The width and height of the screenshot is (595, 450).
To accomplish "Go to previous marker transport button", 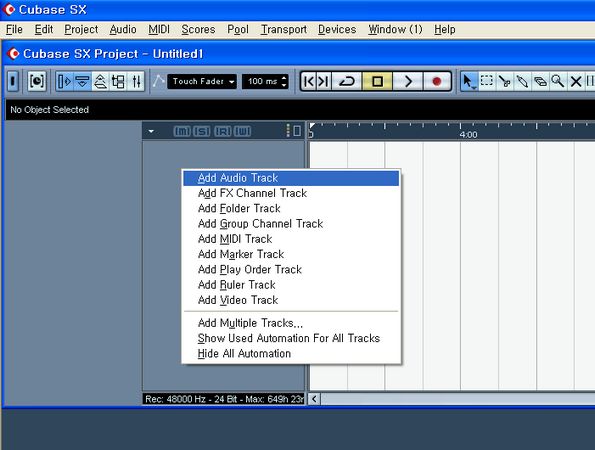I will pos(310,81).
